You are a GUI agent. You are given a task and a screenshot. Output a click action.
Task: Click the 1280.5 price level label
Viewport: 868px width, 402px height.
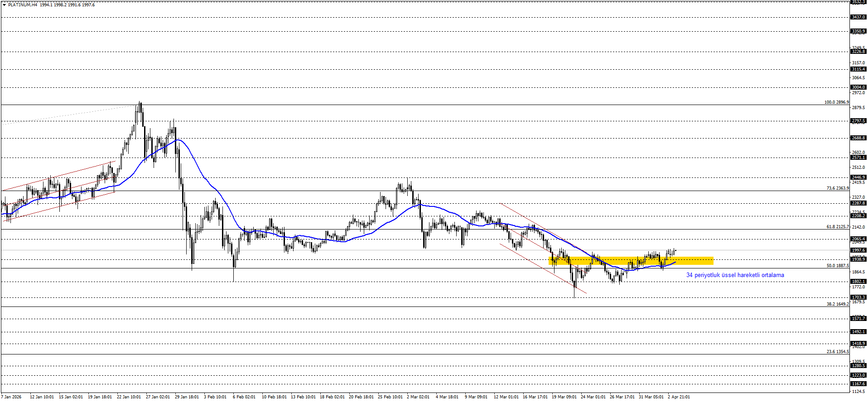[x=858, y=366]
